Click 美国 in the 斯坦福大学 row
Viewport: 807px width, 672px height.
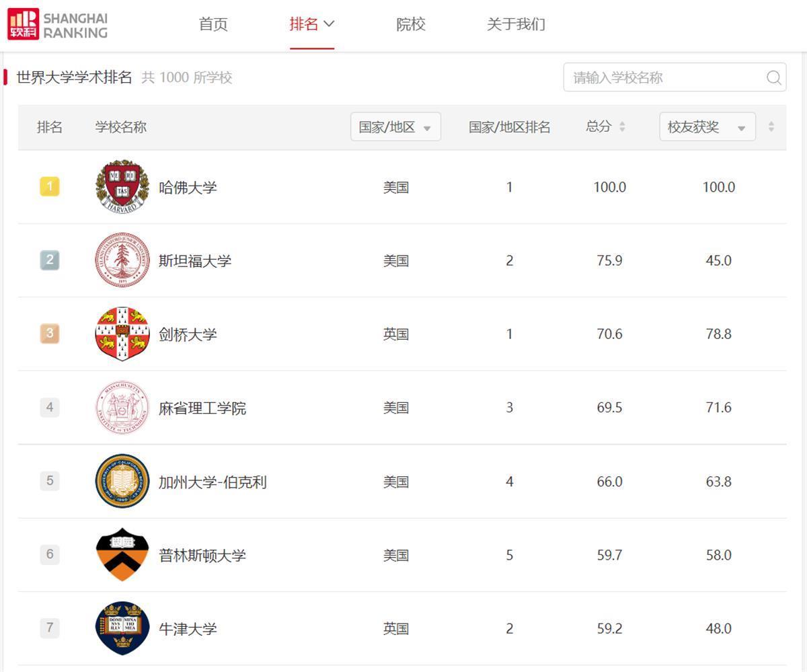click(396, 260)
